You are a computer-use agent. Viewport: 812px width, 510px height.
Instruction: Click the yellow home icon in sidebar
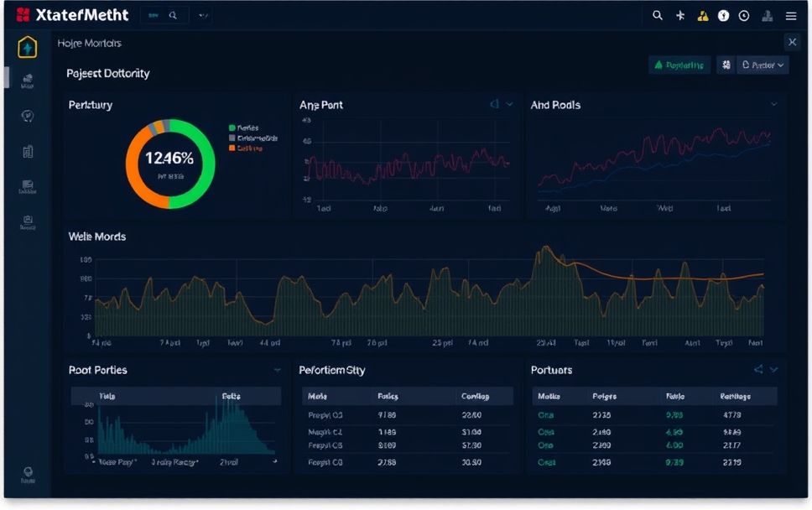click(28, 48)
